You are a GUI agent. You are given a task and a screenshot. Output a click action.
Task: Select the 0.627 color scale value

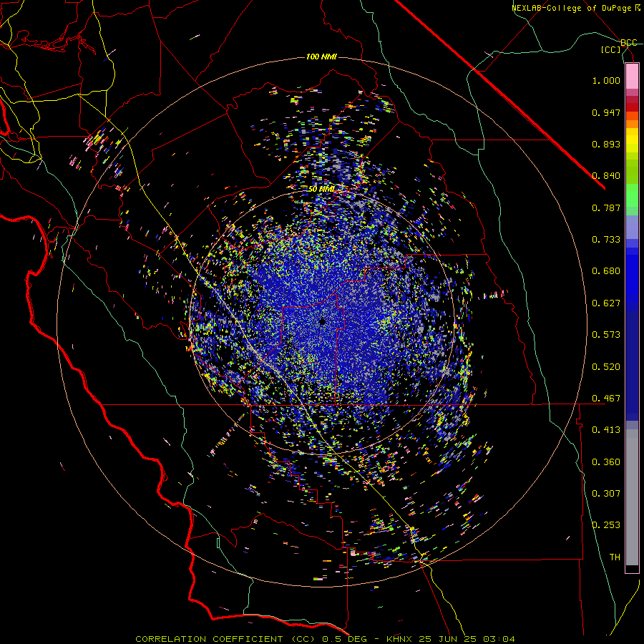(606, 303)
